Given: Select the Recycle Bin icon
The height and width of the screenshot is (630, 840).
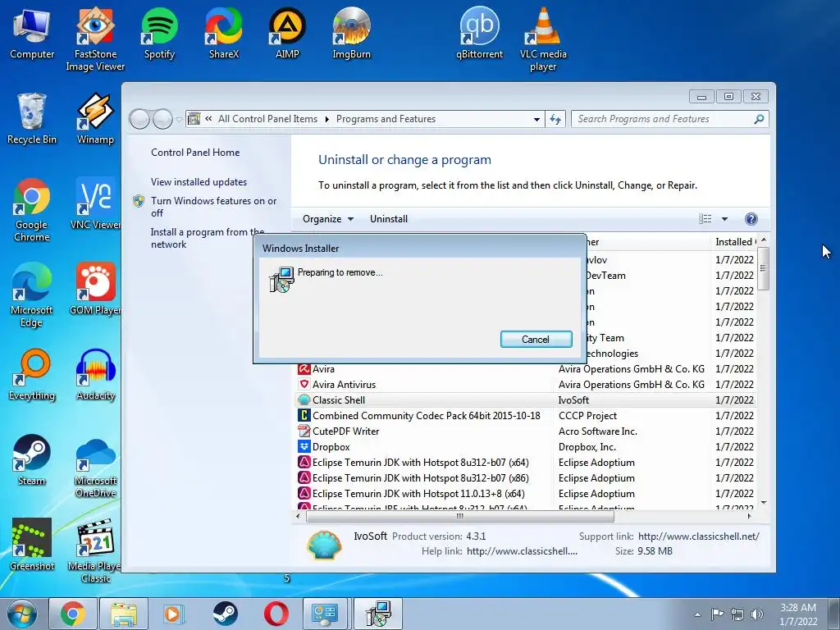Looking at the screenshot, I should [32, 118].
